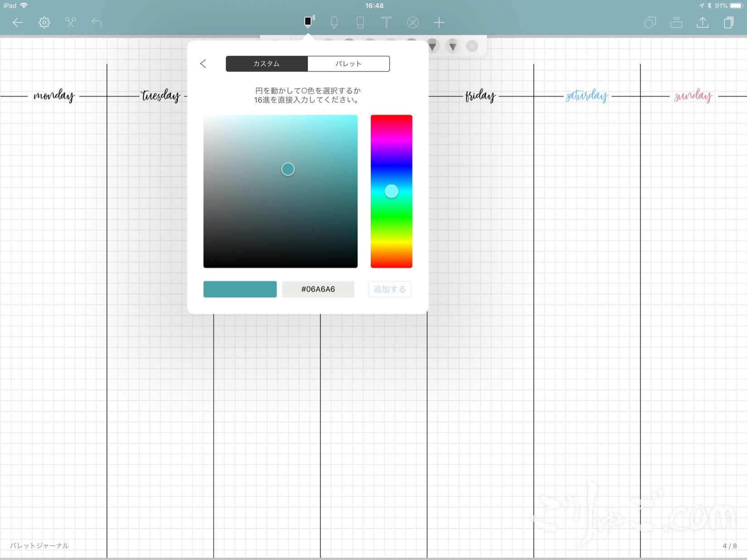Undo the last action
The width and height of the screenshot is (747, 560).
pos(97,22)
